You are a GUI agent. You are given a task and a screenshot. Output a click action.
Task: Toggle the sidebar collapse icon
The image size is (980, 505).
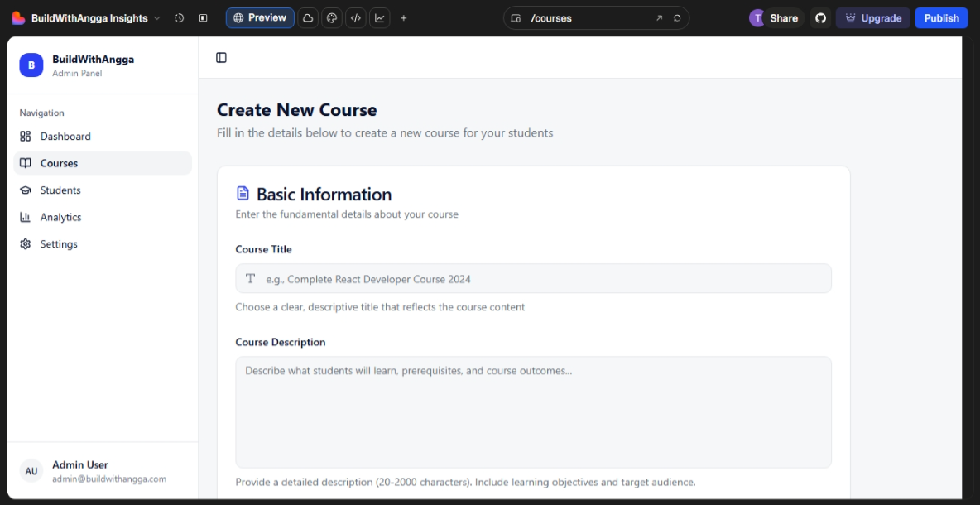pos(221,58)
